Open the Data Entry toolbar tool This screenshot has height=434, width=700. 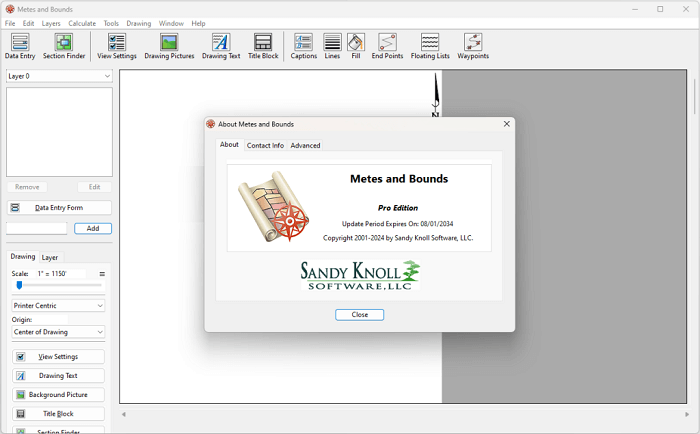pos(20,46)
